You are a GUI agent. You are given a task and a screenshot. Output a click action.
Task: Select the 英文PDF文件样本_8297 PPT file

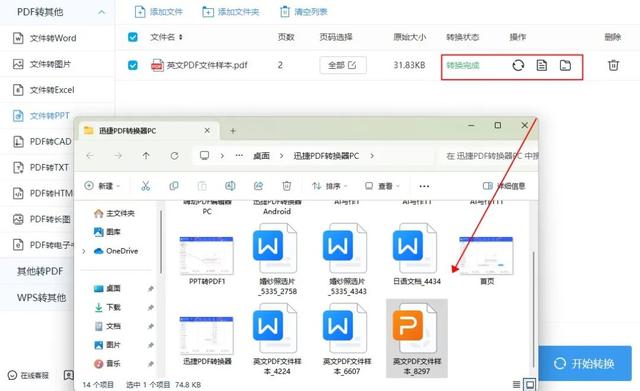(x=417, y=338)
